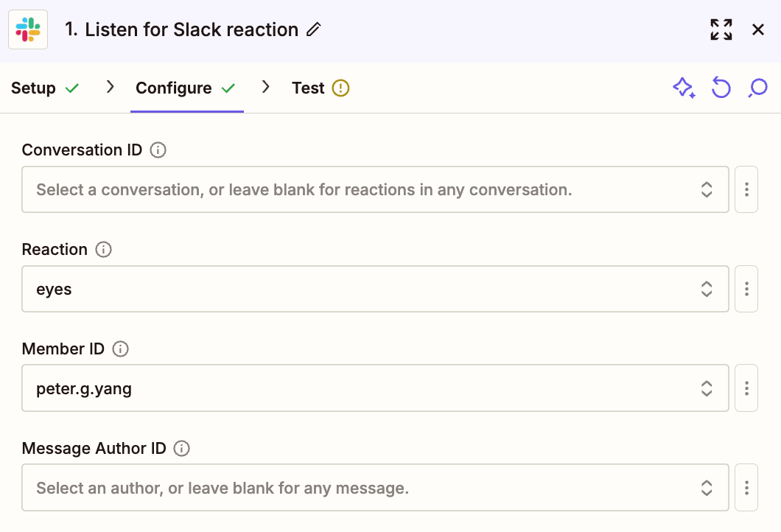The height and width of the screenshot is (532, 781).
Task: Click the undo arrow icon
Action: [721, 88]
